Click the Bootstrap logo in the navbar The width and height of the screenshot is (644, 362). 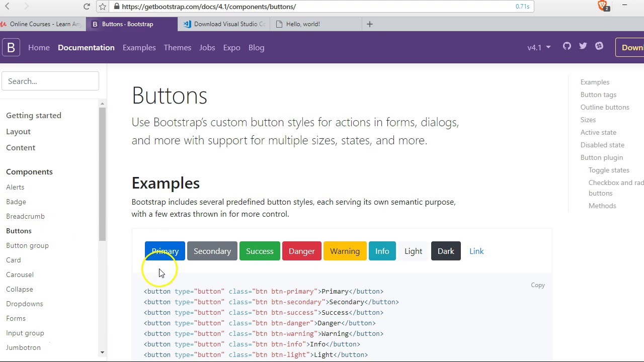coord(11,47)
